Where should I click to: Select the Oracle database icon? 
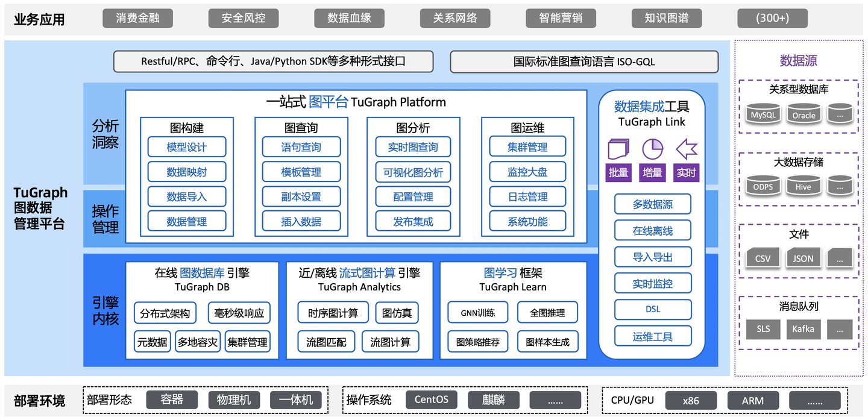804,114
